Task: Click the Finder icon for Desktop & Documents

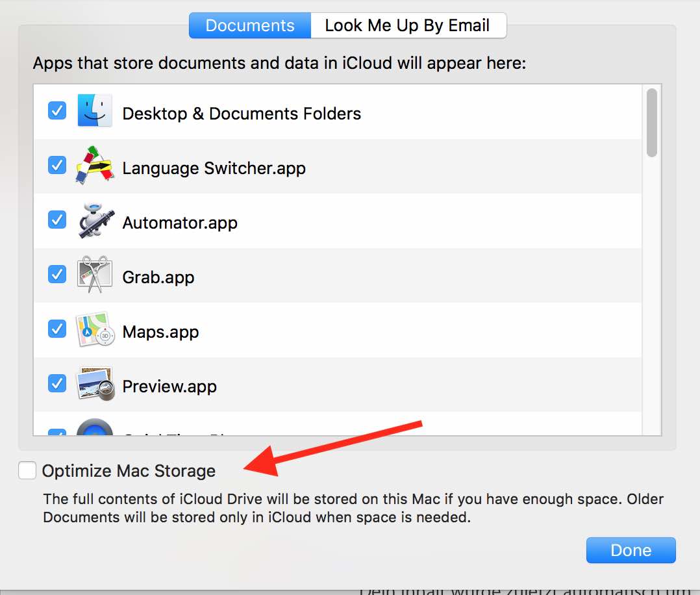Action: pos(95,111)
